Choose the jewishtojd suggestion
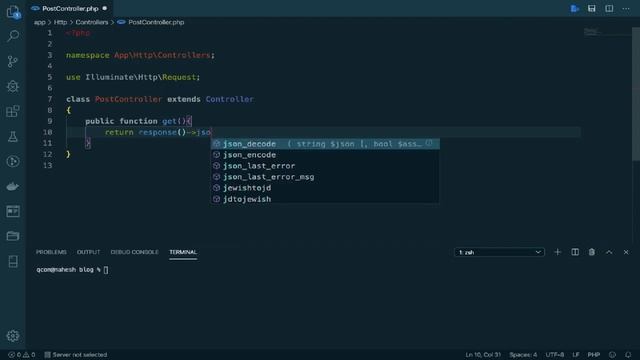Viewport: 640px width, 360px height. 325,188
